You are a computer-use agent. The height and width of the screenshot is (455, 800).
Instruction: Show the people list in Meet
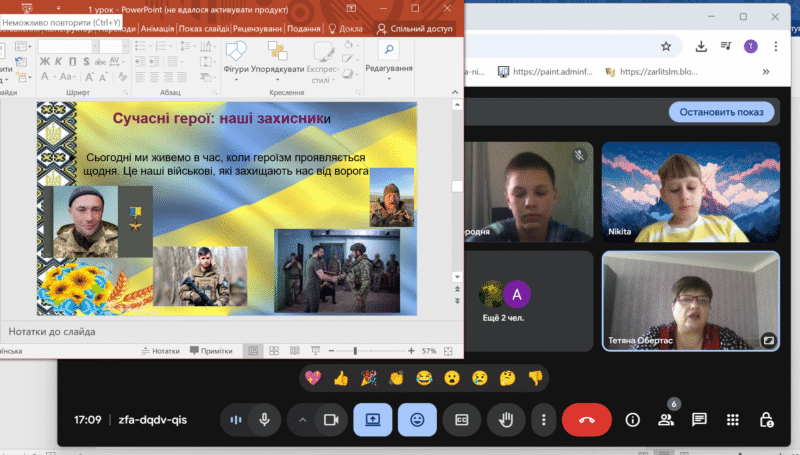click(x=666, y=420)
